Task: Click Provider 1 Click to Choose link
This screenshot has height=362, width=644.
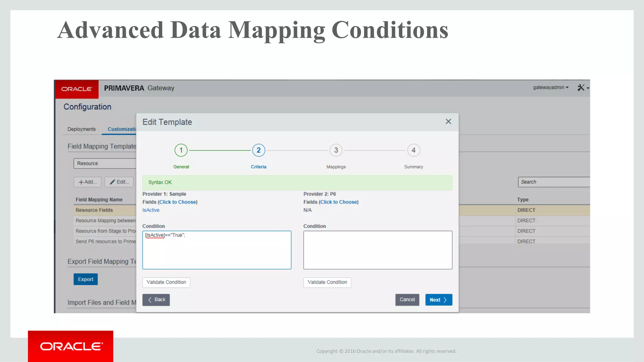Action: 178,202
